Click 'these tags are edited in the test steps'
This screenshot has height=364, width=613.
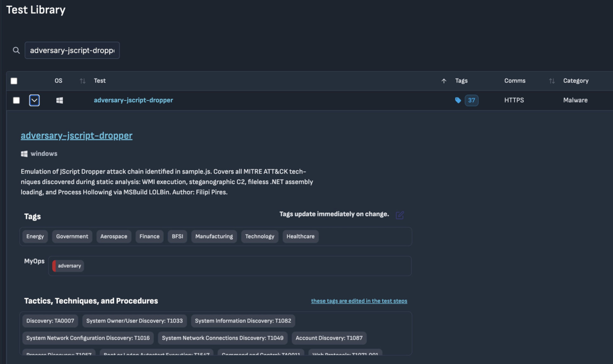pyautogui.click(x=359, y=301)
